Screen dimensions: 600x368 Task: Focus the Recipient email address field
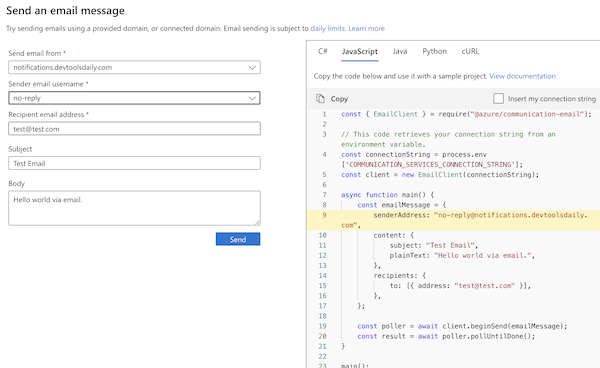click(134, 129)
